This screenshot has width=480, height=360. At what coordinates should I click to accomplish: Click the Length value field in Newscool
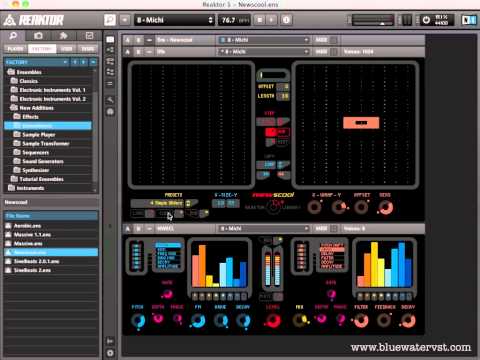[x=283, y=96]
